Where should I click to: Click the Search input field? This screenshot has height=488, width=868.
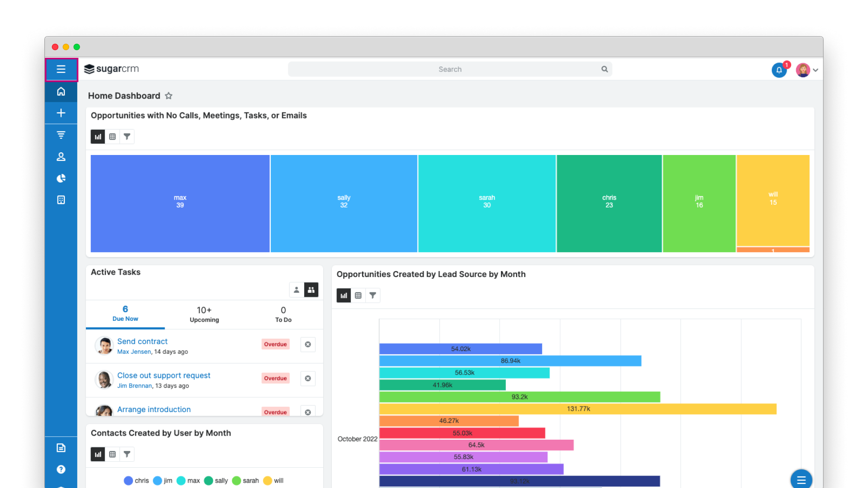pos(450,69)
